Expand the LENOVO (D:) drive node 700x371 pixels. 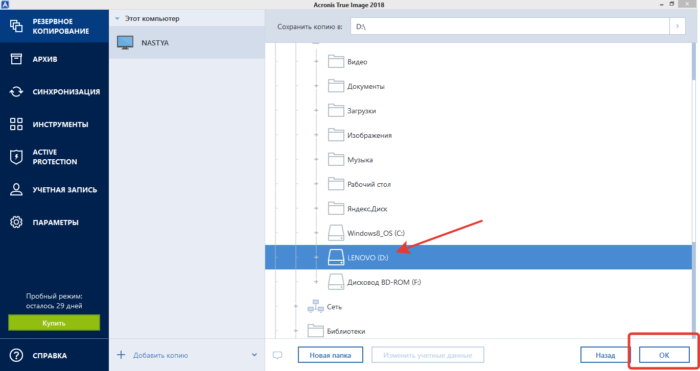(x=316, y=257)
